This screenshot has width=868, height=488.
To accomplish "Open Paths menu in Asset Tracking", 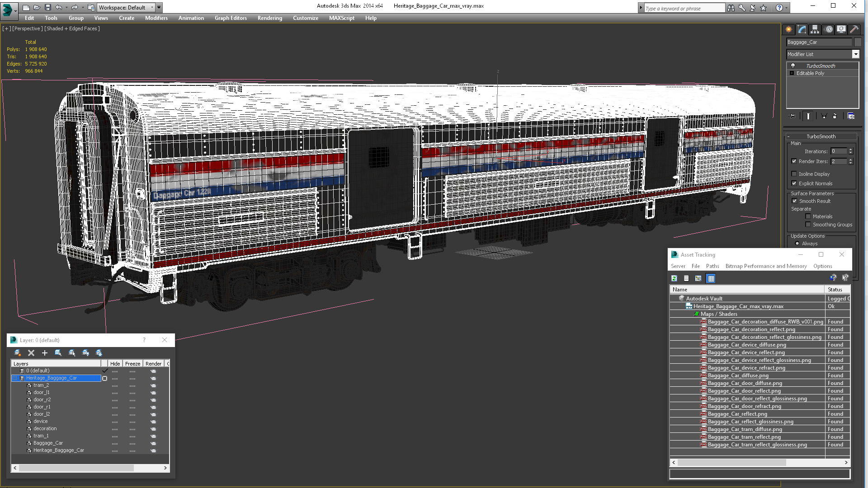I will pos(712,266).
